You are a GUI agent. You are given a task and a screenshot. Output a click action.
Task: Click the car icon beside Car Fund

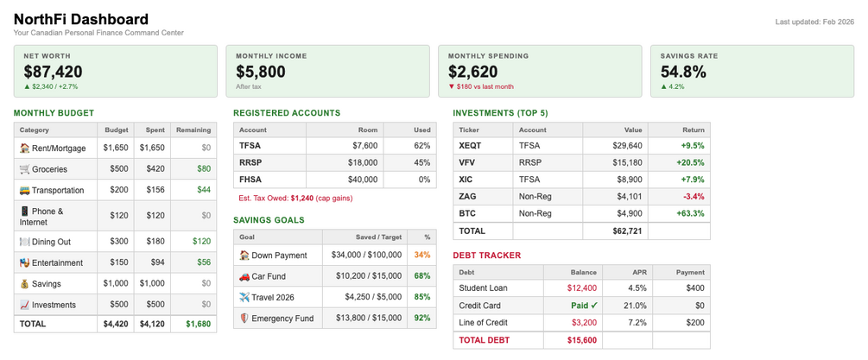point(244,276)
